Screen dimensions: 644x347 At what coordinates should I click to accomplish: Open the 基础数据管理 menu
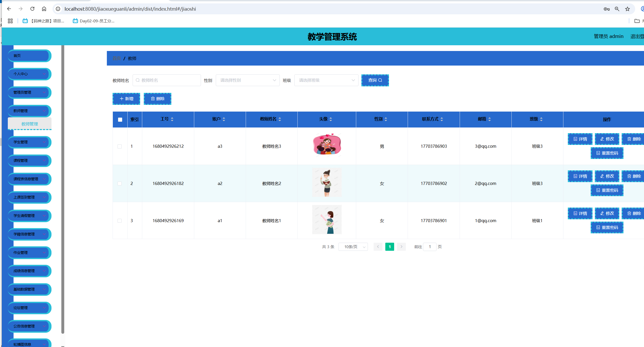pos(29,289)
